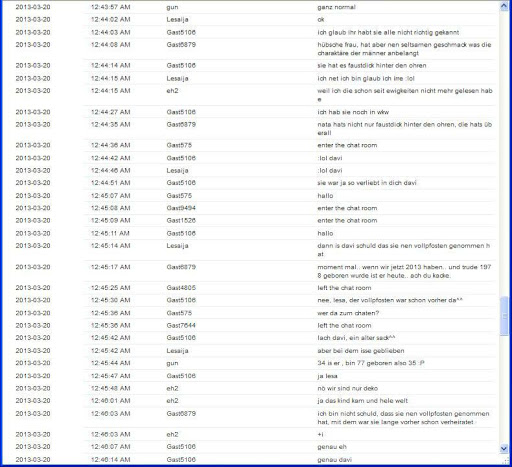
Task: Click 'wer da zum chaten?' message
Action: [348, 313]
